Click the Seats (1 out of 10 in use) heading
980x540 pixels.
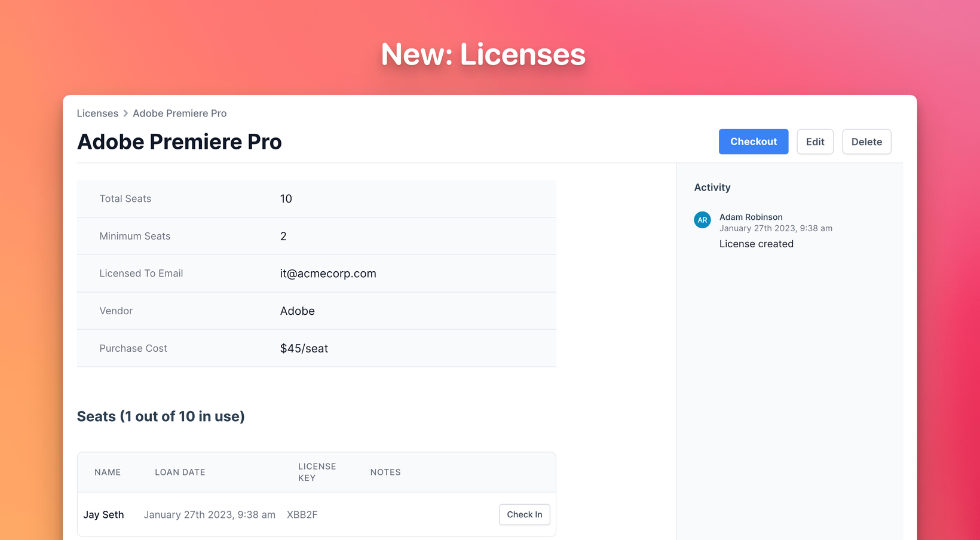(161, 416)
